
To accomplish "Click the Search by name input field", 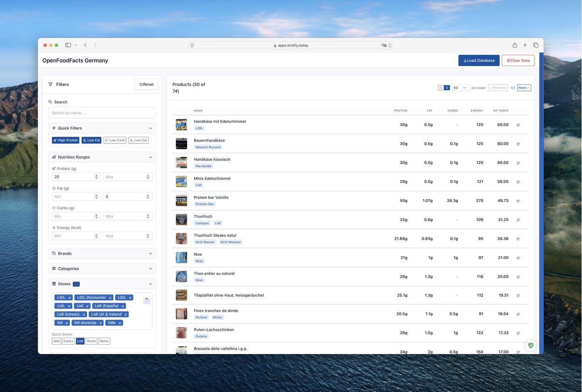I will [x=102, y=113].
